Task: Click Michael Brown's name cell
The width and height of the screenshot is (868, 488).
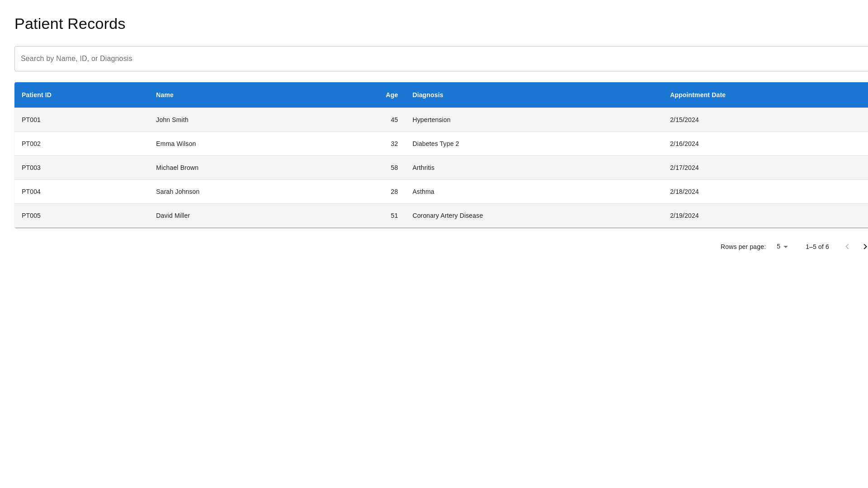Action: (177, 168)
